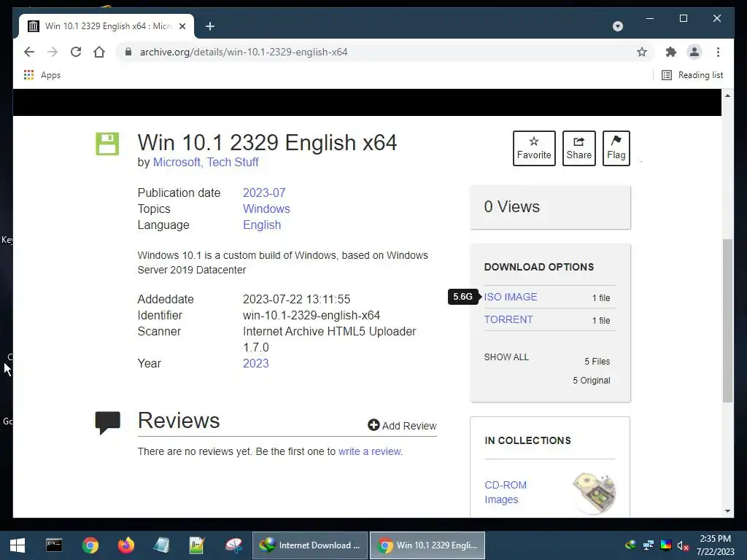Image resolution: width=747 pixels, height=560 pixels.
Task: Open the Chrome extensions puzzle icon
Action: click(x=671, y=52)
